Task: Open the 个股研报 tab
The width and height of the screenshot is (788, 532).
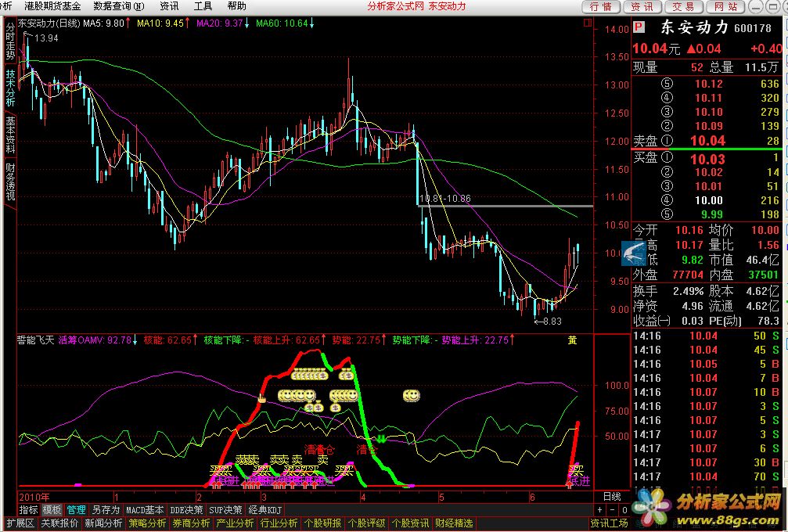Action: [322, 523]
